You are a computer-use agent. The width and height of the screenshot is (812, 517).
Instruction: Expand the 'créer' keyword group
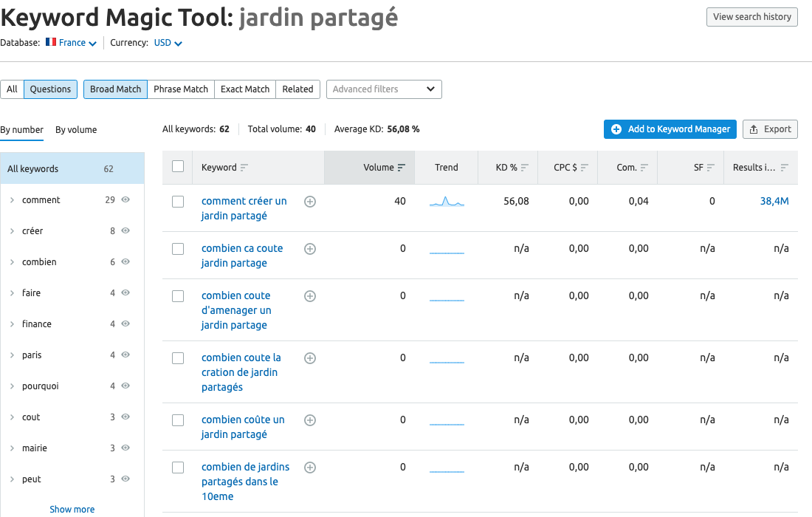12,231
